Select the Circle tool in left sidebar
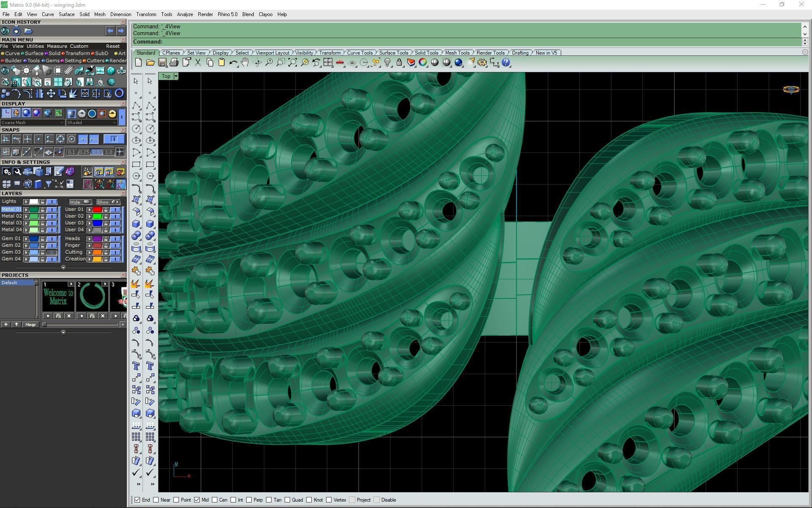Screen dimensions: 812x508 (136, 128)
